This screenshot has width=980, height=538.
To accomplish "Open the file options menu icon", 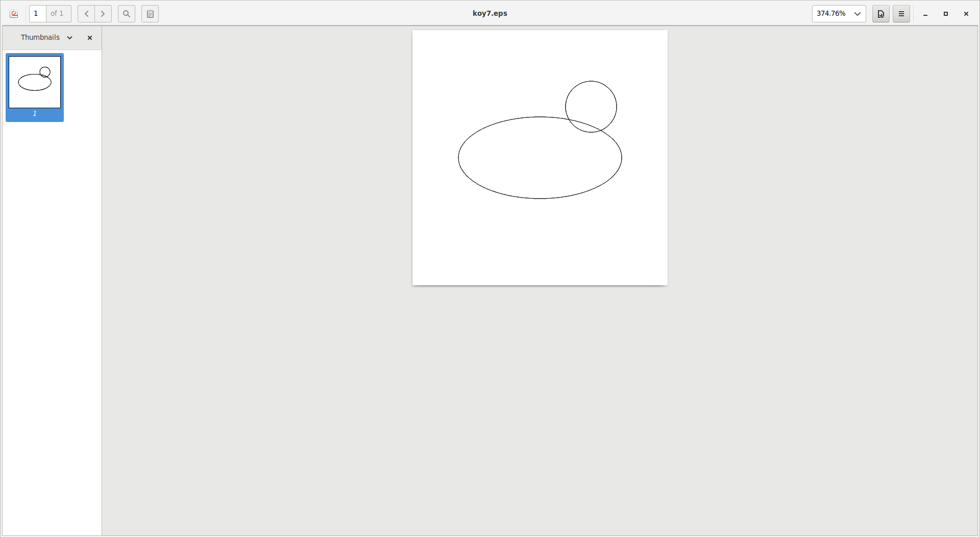I will pos(881,14).
